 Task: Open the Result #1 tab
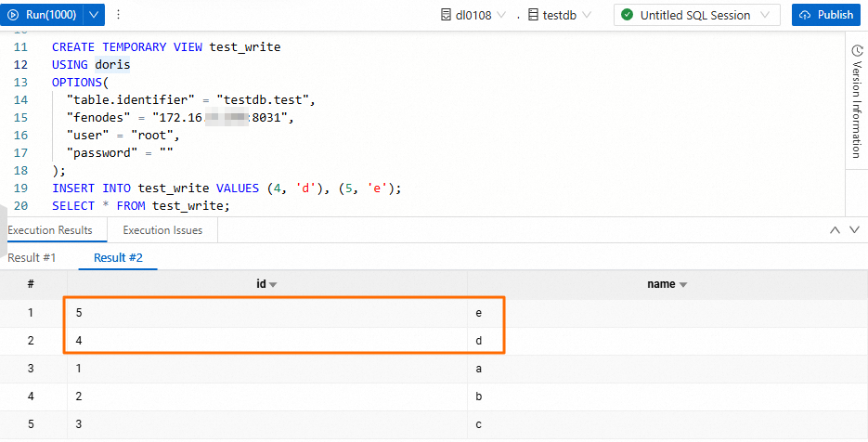point(32,257)
